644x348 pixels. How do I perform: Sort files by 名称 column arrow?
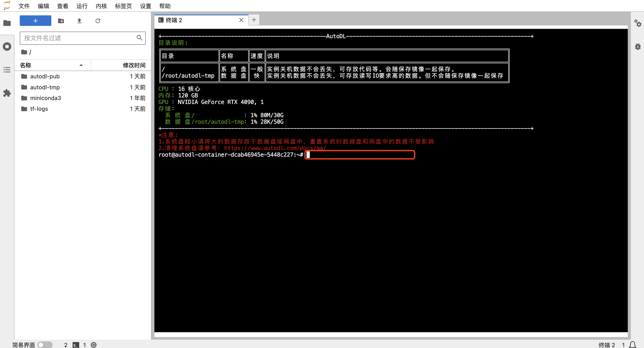[81, 65]
